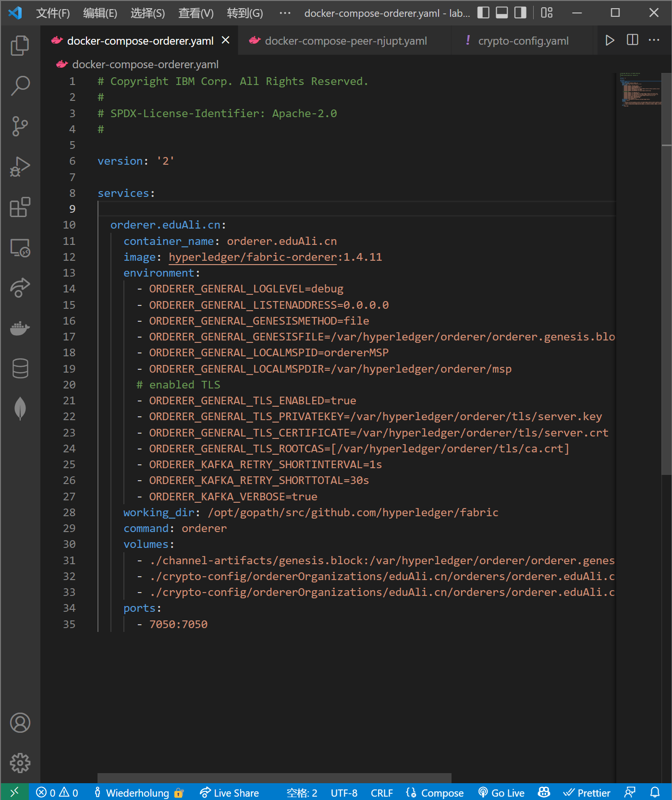Open Live Share activity bar icon
Image resolution: width=672 pixels, height=800 pixels.
pyautogui.click(x=20, y=288)
